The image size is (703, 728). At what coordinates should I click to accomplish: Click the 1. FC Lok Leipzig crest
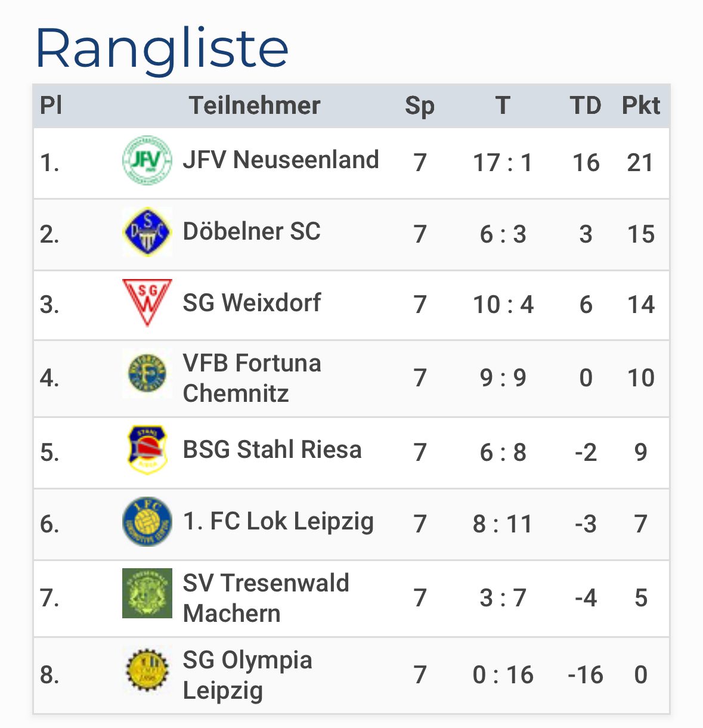[147, 522]
